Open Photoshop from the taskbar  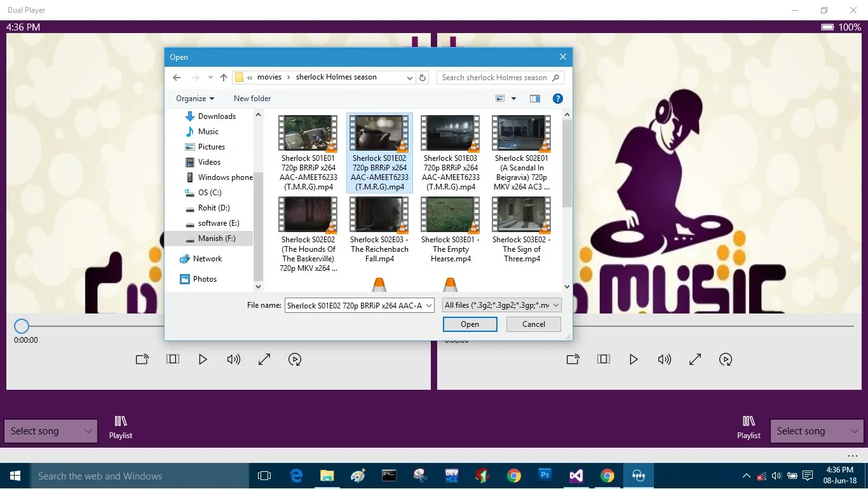click(545, 476)
